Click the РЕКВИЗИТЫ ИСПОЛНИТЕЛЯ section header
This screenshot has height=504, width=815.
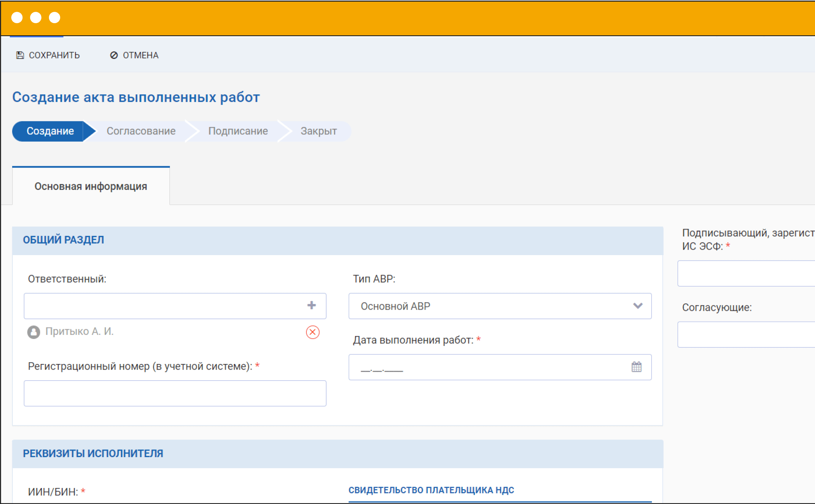click(x=338, y=453)
